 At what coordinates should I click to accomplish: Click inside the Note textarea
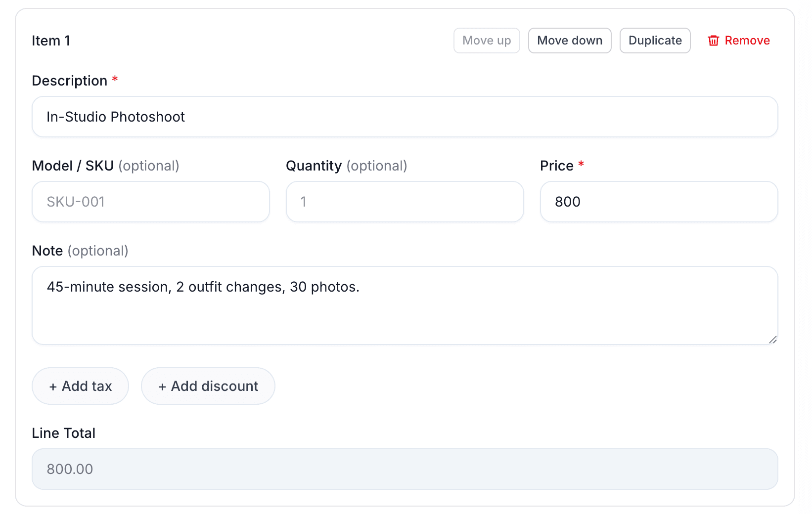pyautogui.click(x=405, y=305)
